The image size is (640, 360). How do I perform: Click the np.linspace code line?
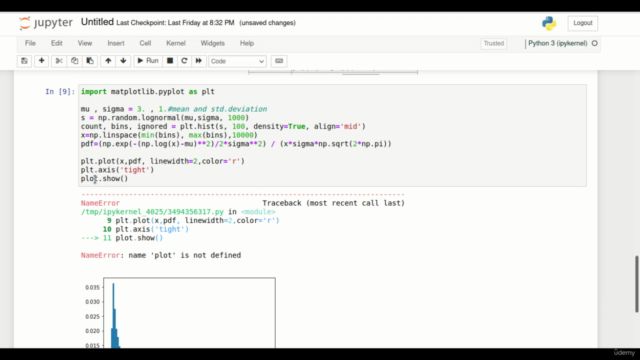coord(169,135)
